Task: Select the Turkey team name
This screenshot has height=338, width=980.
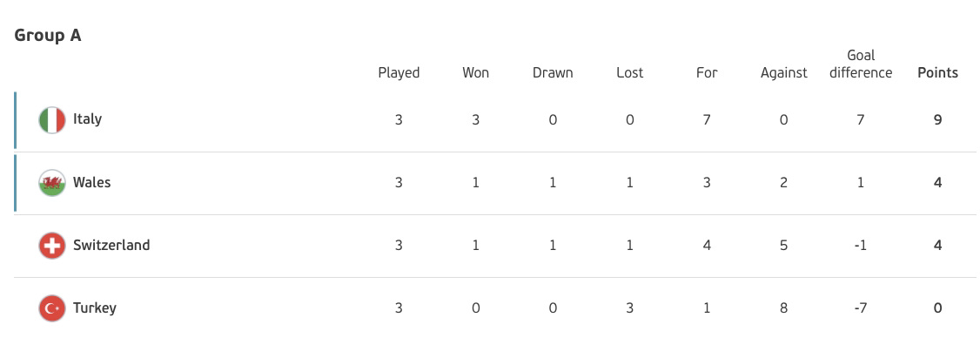Action: pyautogui.click(x=94, y=308)
